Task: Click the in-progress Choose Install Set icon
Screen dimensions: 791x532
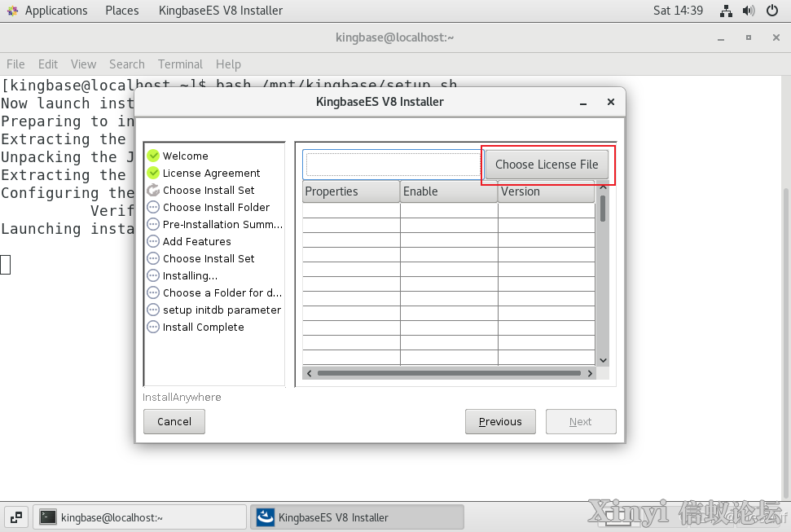Action: pos(153,190)
